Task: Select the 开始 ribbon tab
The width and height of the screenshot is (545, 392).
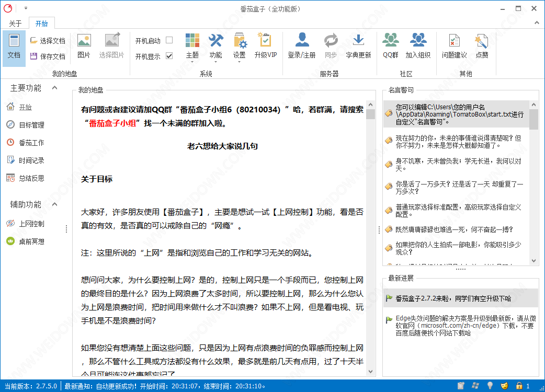Action: (x=42, y=24)
